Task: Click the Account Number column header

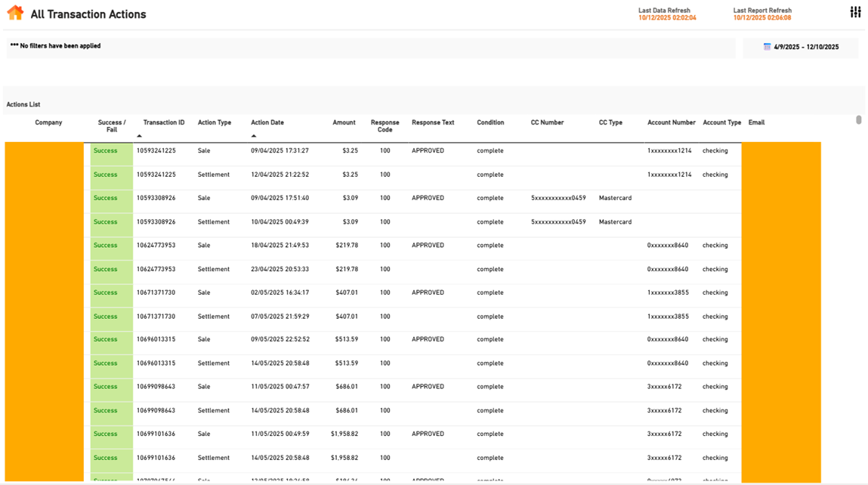Action: 672,123
